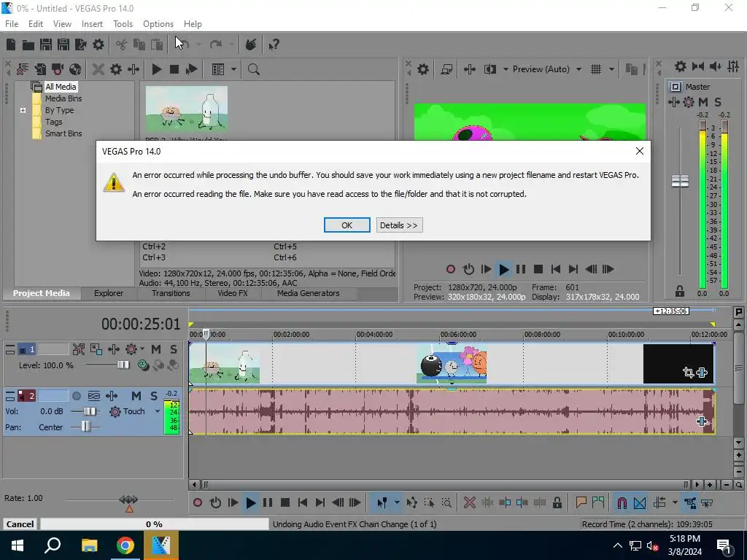The height and width of the screenshot is (560, 747).
Task: Click the video track Level slider handle
Action: point(123,365)
